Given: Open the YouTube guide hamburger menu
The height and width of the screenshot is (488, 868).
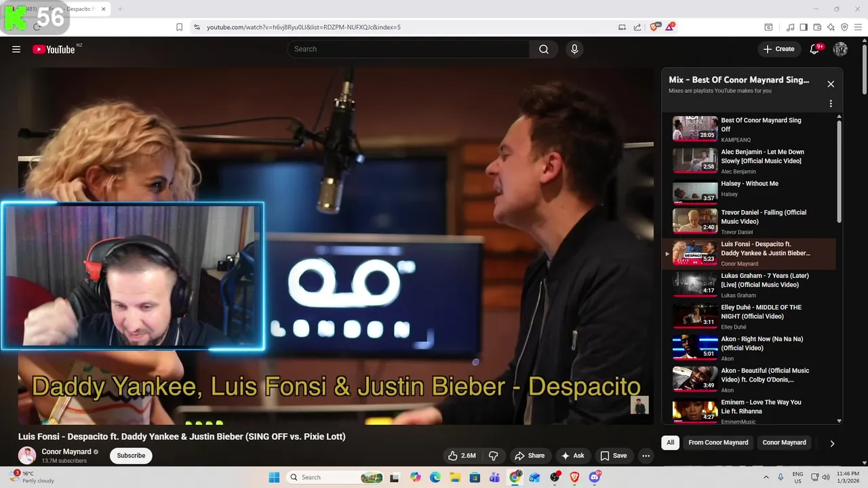Looking at the screenshot, I should pyautogui.click(x=16, y=49).
